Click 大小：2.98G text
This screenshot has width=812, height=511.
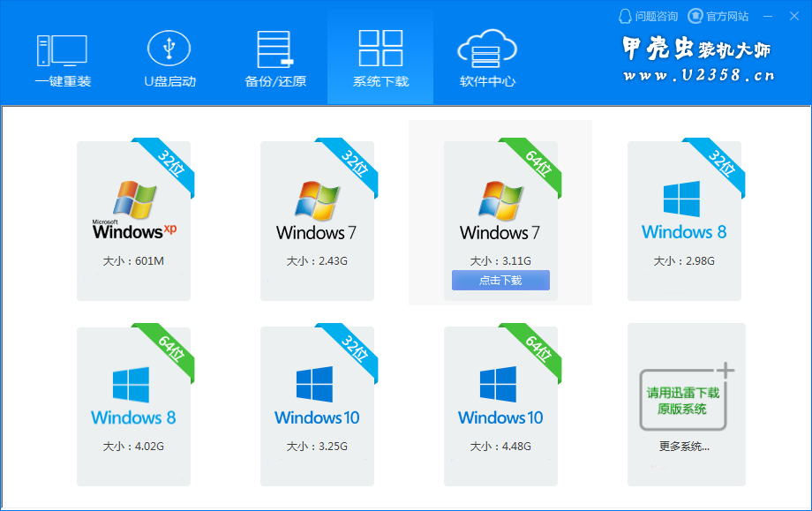click(684, 261)
